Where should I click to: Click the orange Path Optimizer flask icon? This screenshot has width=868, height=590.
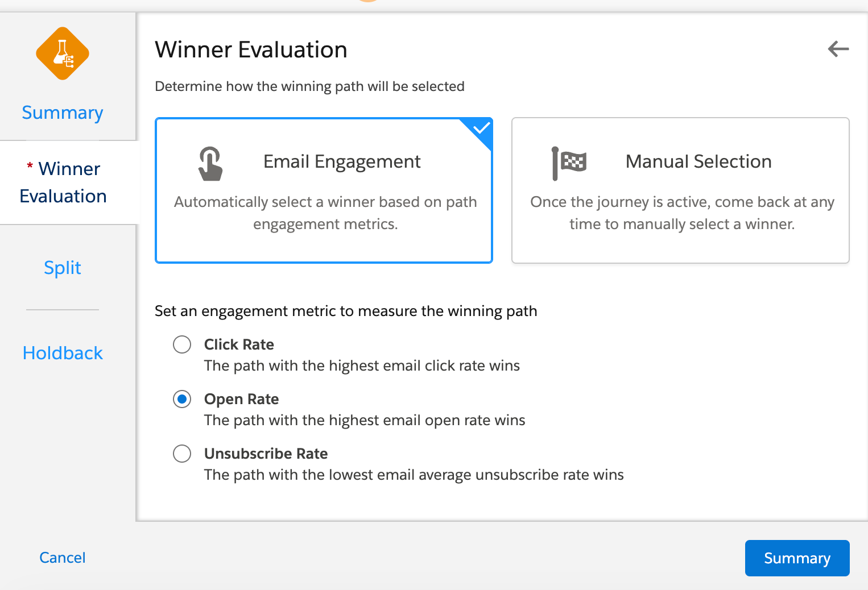[x=63, y=53]
